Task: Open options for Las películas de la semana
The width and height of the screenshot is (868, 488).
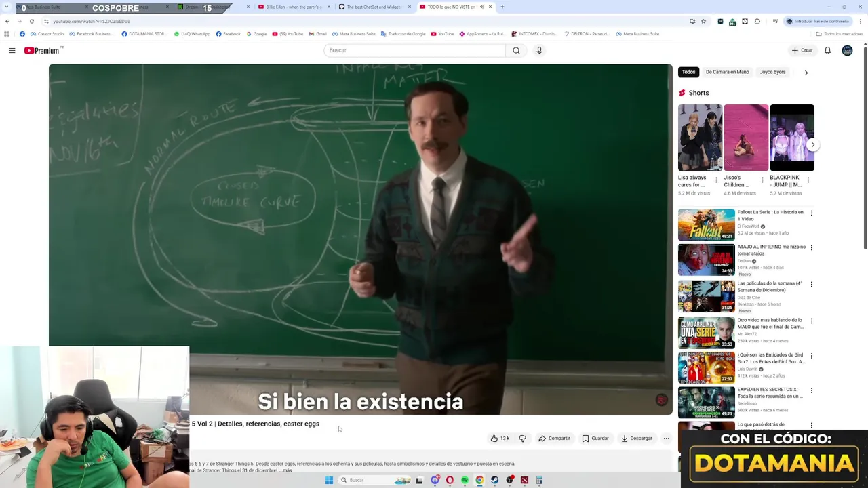Action: (811, 285)
